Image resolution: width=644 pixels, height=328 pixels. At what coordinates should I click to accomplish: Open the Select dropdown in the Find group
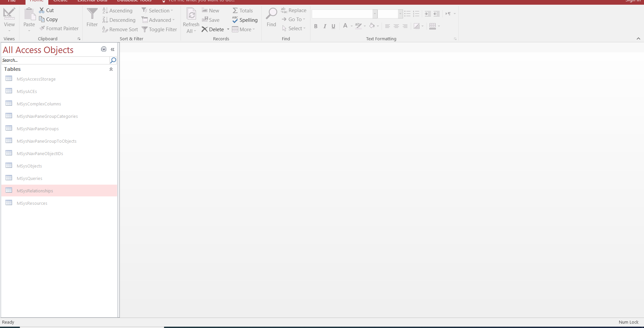tap(294, 29)
